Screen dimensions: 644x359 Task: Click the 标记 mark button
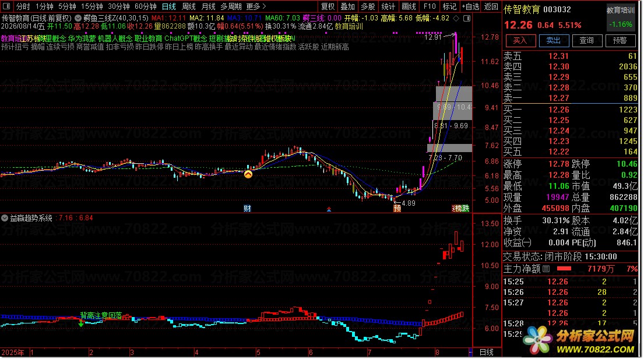pyautogui.click(x=449, y=6)
